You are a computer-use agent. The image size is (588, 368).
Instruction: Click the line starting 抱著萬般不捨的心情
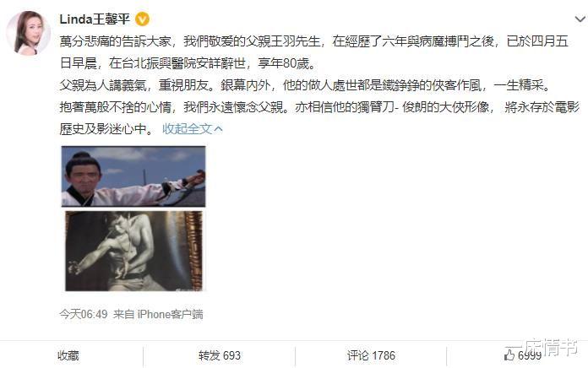pos(319,107)
